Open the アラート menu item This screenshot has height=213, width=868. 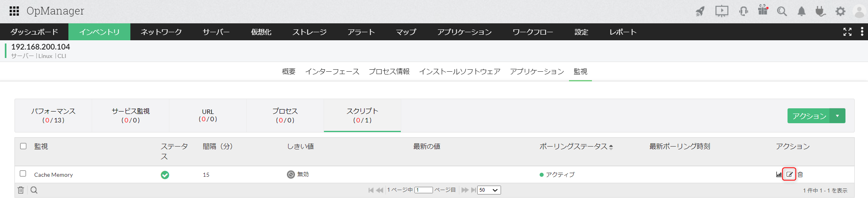361,32
